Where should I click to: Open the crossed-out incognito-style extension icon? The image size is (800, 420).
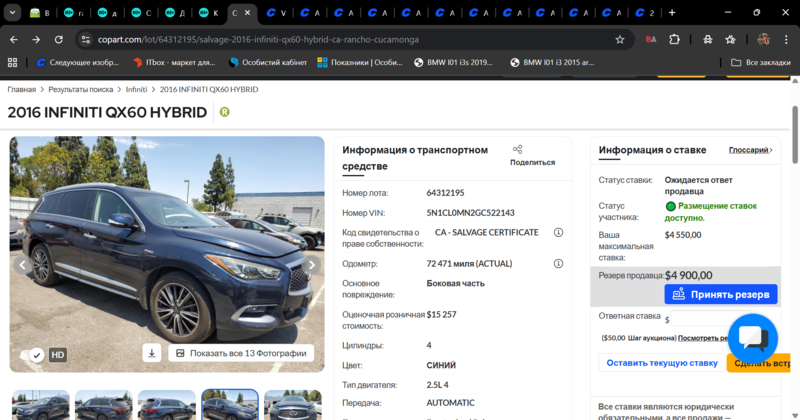(x=708, y=39)
